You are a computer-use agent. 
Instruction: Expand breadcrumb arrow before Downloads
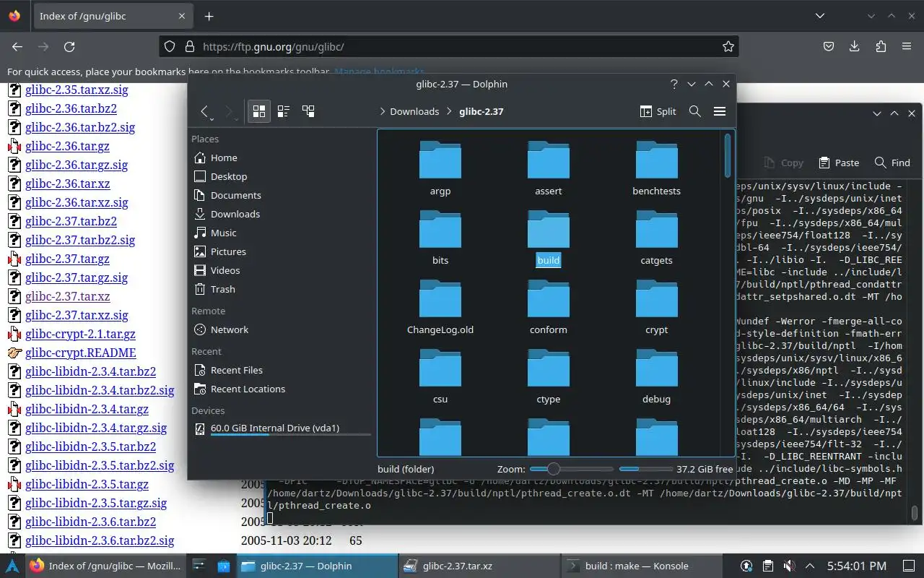point(381,111)
